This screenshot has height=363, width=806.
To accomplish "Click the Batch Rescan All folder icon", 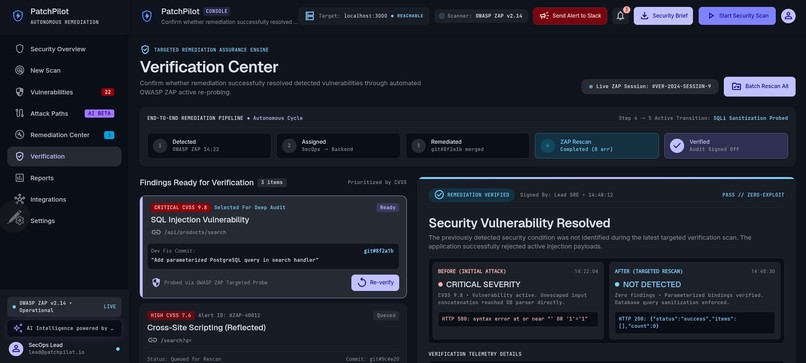I will pos(736,86).
